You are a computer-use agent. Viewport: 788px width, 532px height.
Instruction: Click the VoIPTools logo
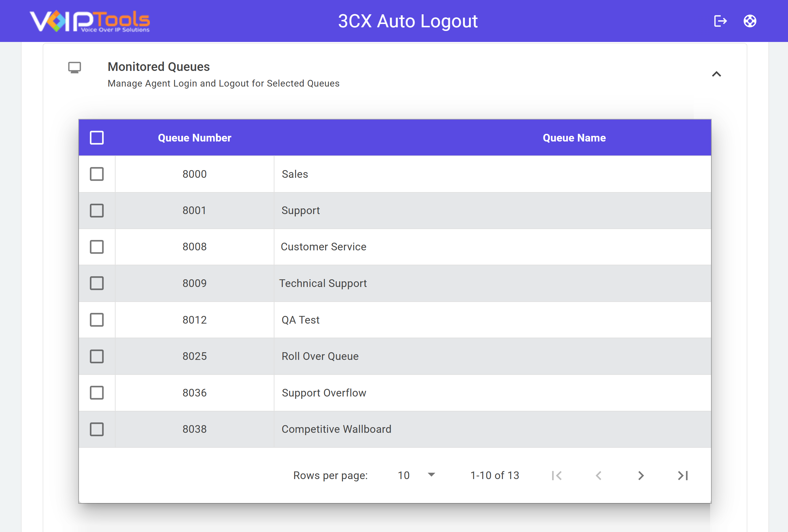(90, 21)
